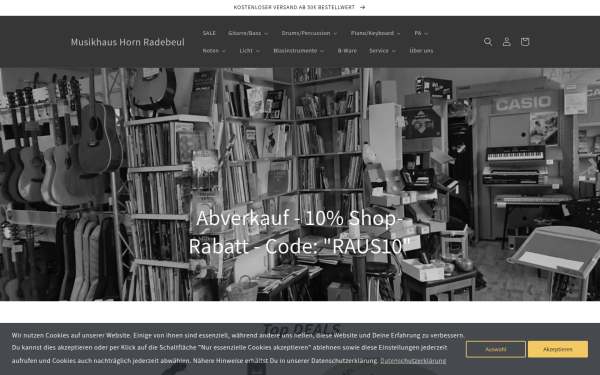600x375 pixels.
Task: Open the account login icon
Action: [x=506, y=42]
